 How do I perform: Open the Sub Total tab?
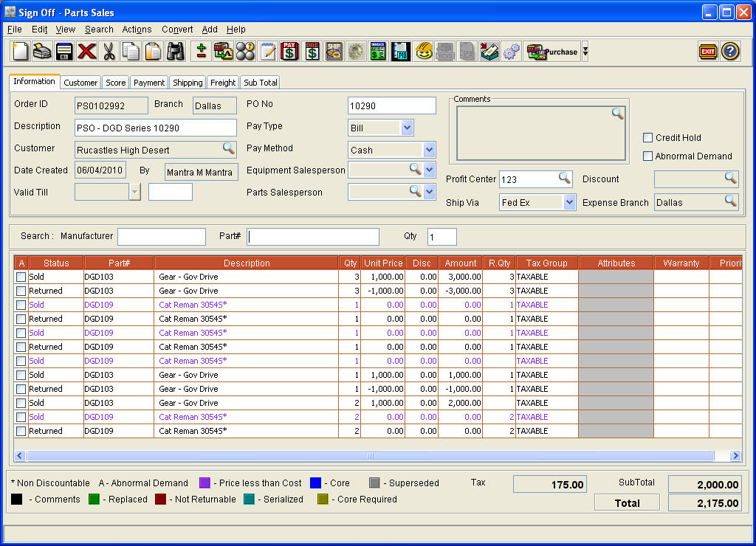coord(261,83)
